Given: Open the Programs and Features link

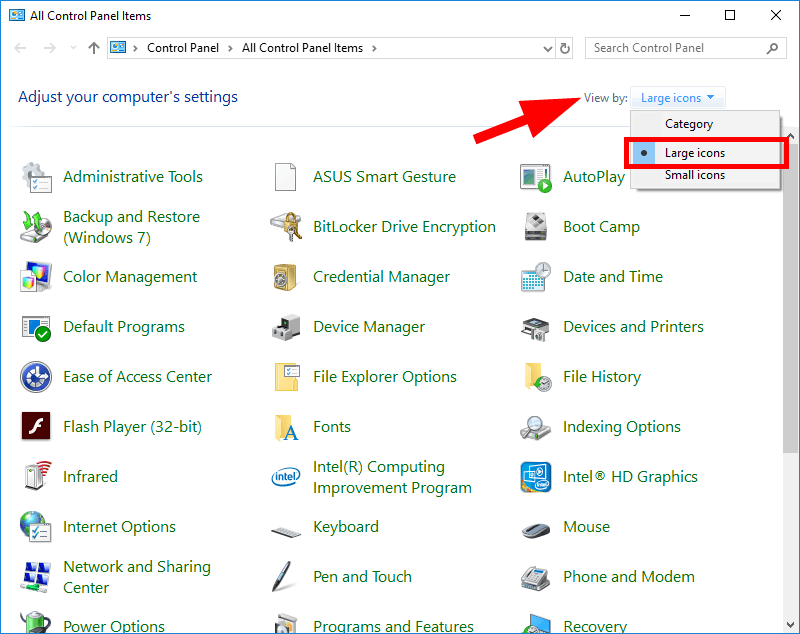Looking at the screenshot, I should [x=393, y=626].
